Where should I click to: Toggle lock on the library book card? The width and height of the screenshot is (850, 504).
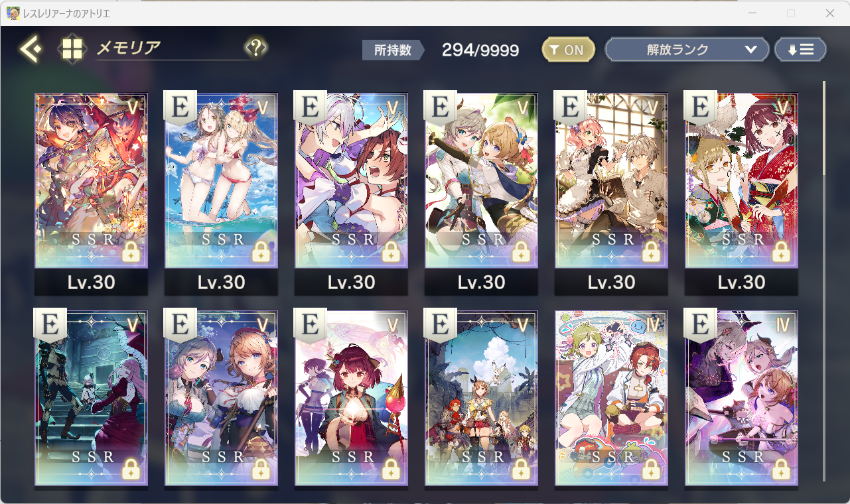tap(652, 251)
